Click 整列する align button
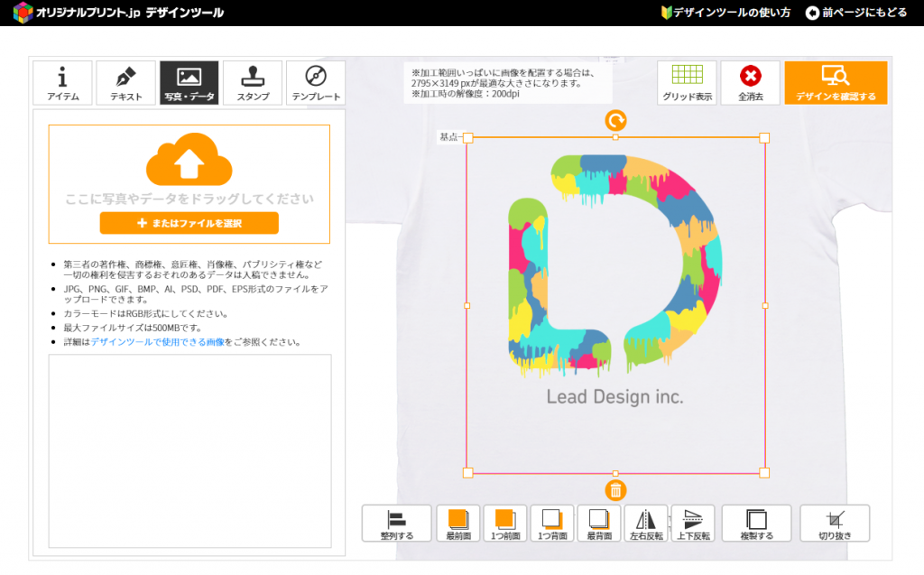Viewport: 924px width, 575px height. click(x=397, y=524)
